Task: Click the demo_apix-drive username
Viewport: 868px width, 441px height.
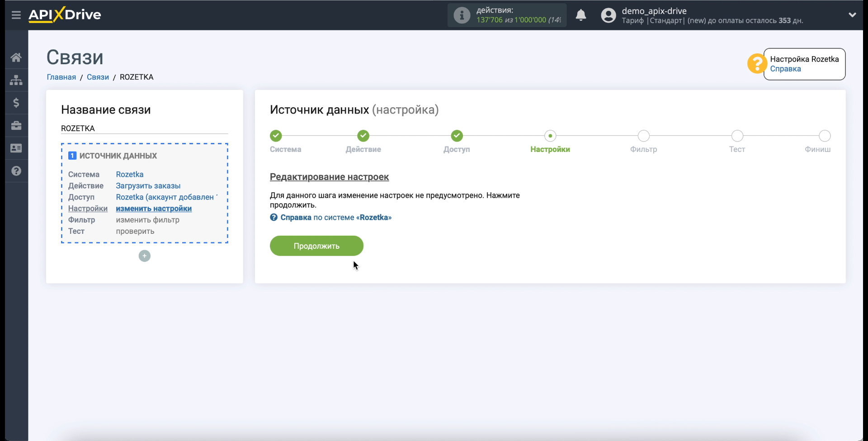Action: (x=654, y=11)
